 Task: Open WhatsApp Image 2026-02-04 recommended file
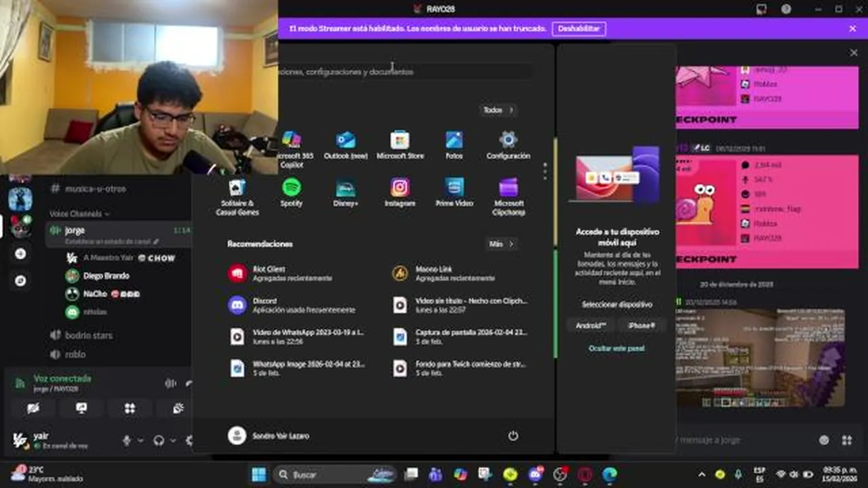point(297,368)
